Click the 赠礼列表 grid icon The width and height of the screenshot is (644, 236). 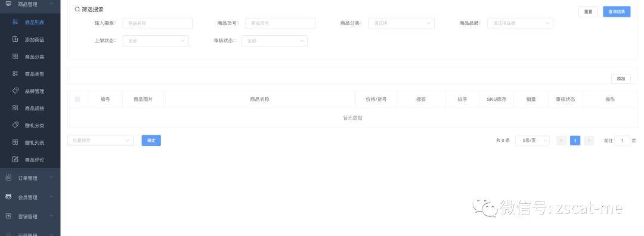(x=15, y=142)
